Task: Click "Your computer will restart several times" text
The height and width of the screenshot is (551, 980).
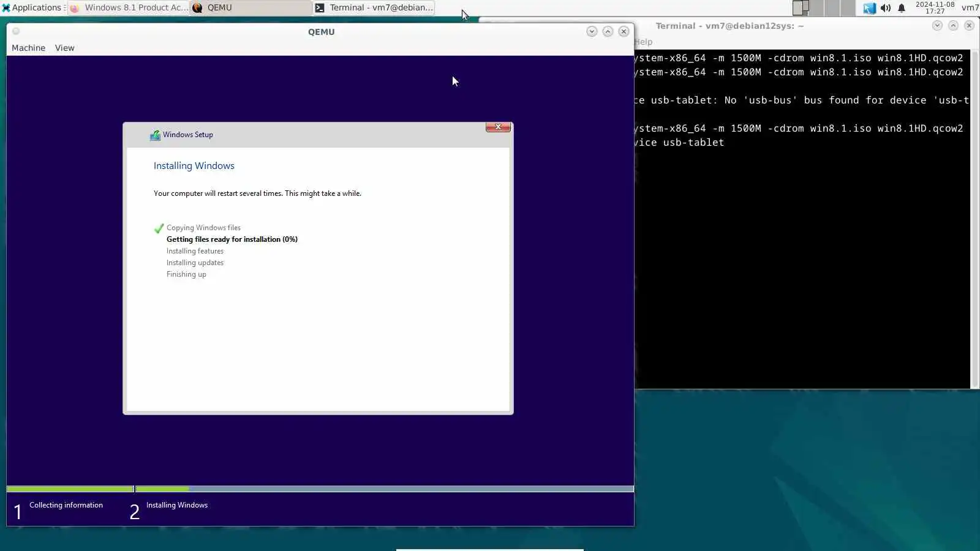Action: pyautogui.click(x=257, y=193)
